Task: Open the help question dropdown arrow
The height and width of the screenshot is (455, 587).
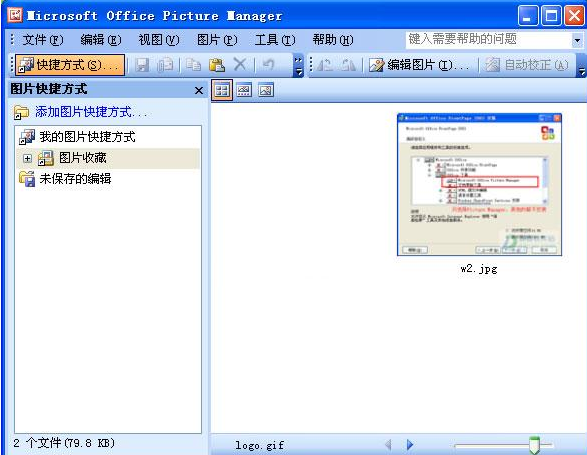Action: click(577, 40)
